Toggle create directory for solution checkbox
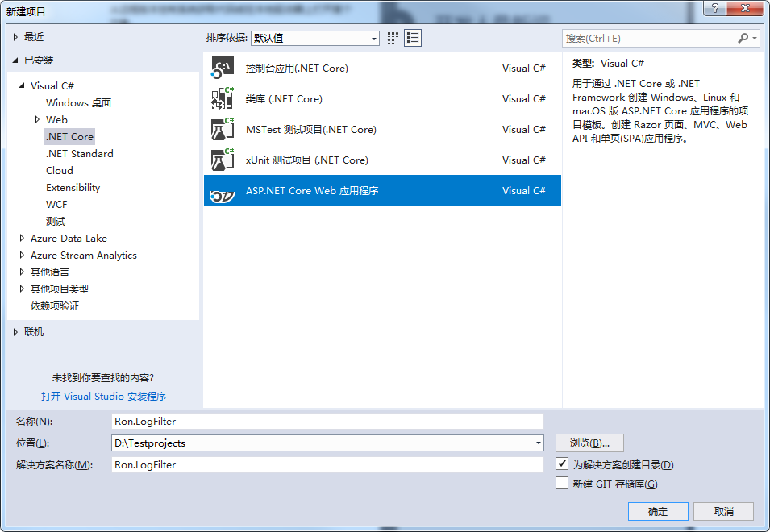The width and height of the screenshot is (770, 532). (x=562, y=463)
